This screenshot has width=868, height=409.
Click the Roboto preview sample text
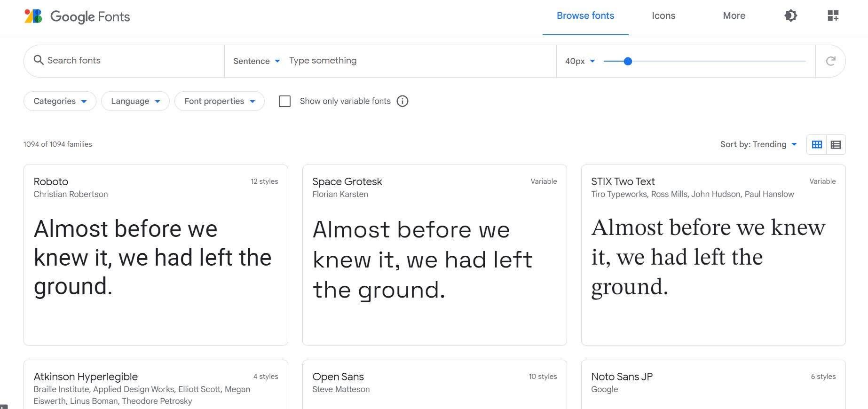click(x=153, y=258)
